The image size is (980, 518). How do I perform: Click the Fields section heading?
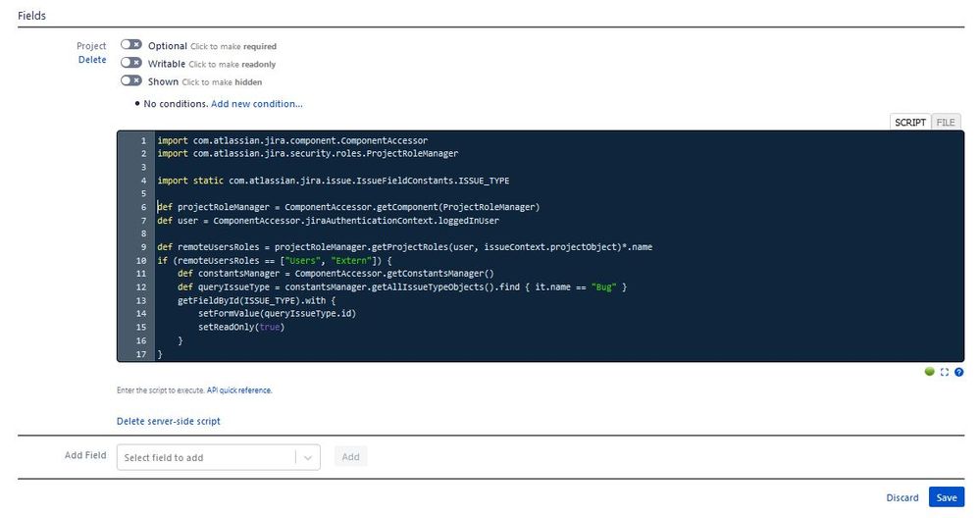click(x=31, y=16)
